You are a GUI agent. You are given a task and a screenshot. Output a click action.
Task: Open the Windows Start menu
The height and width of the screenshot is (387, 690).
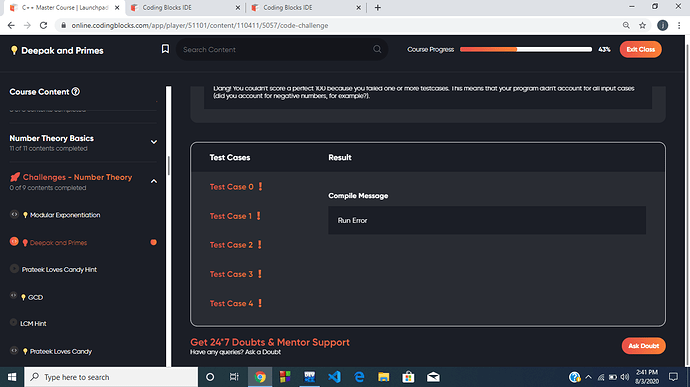[12, 377]
